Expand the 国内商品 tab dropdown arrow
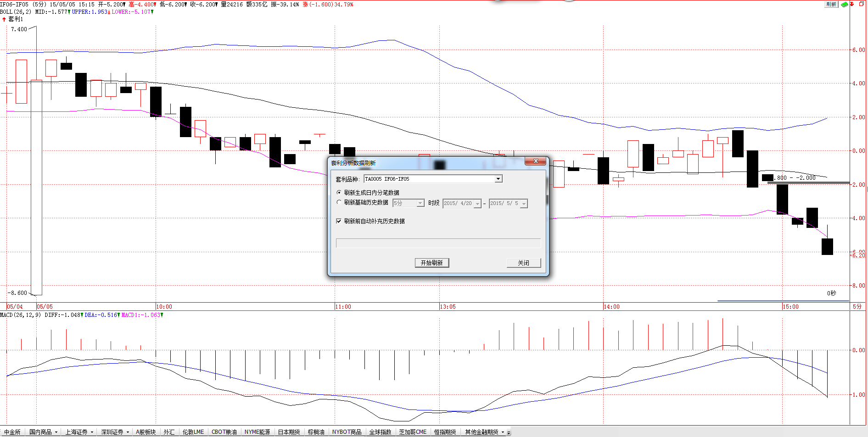Viewport: 868px width, 437px height. (x=56, y=432)
